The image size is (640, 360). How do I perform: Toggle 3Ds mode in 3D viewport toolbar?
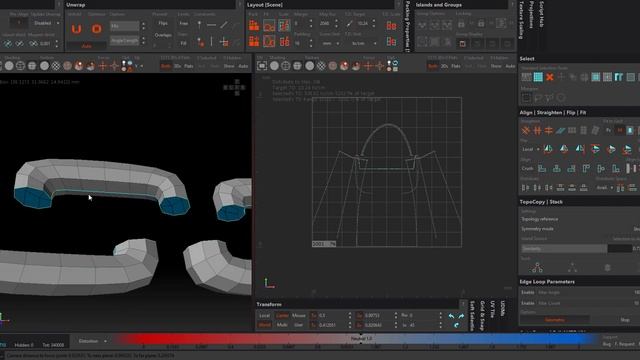tap(178, 66)
